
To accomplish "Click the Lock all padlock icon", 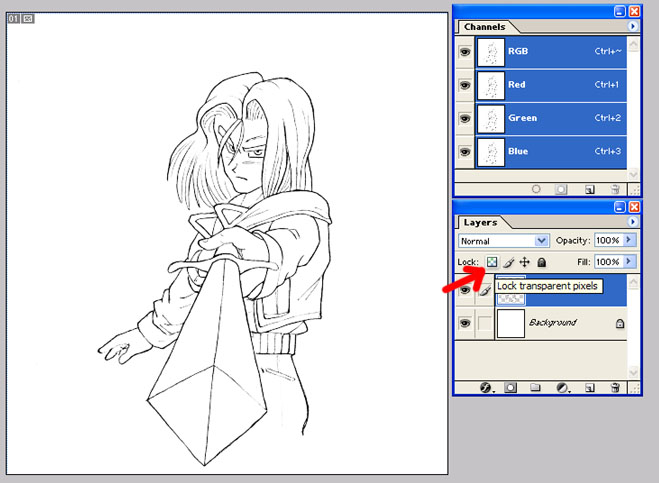I will [x=541, y=262].
